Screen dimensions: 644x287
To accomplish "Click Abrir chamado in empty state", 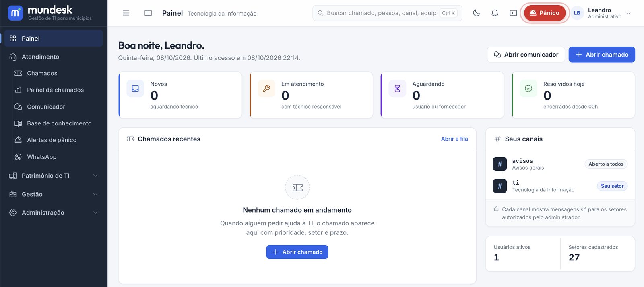I will tap(297, 252).
